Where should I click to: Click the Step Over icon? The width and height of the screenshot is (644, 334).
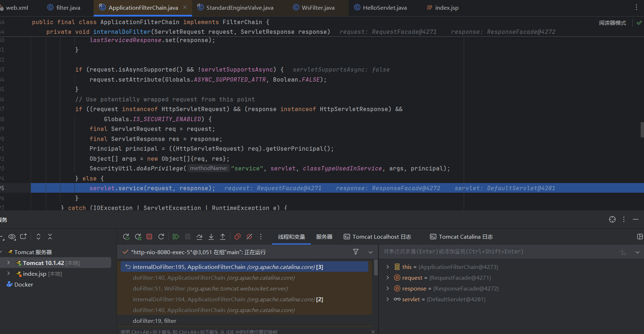(x=199, y=237)
